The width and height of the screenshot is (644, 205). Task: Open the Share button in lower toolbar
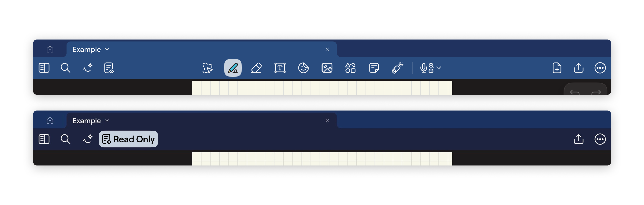(x=578, y=139)
